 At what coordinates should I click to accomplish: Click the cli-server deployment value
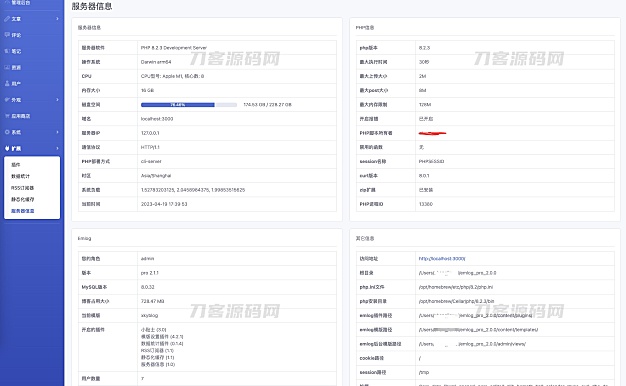(151, 162)
